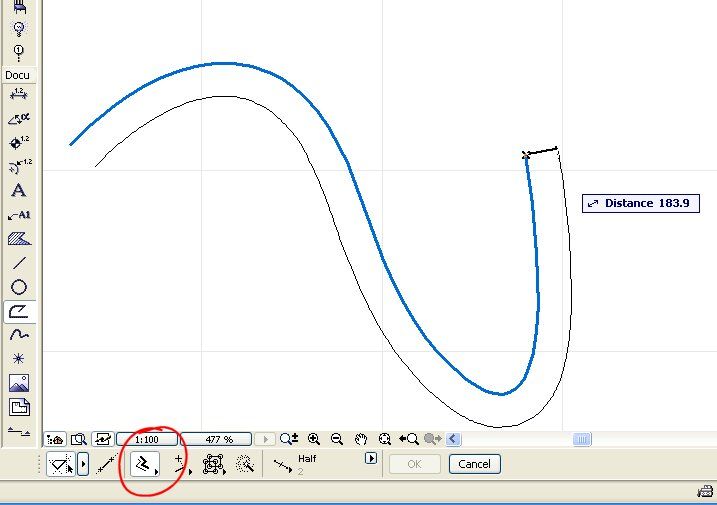
Task: Zoom out with the minus magnifier
Action: 337,439
